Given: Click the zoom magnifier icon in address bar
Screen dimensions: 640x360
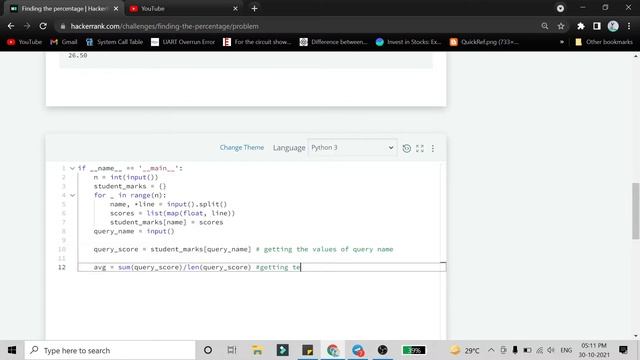Looking at the screenshot, I should point(544,26).
